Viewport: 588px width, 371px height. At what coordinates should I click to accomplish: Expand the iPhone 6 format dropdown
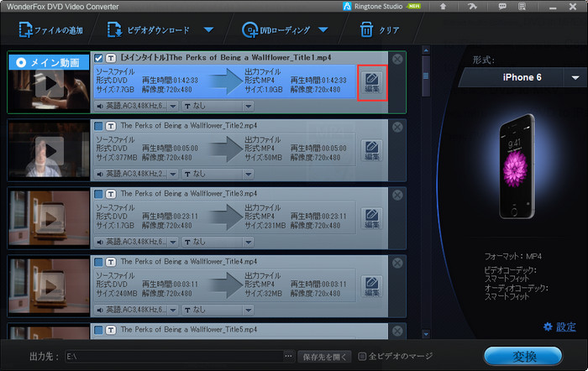pyautogui.click(x=575, y=77)
